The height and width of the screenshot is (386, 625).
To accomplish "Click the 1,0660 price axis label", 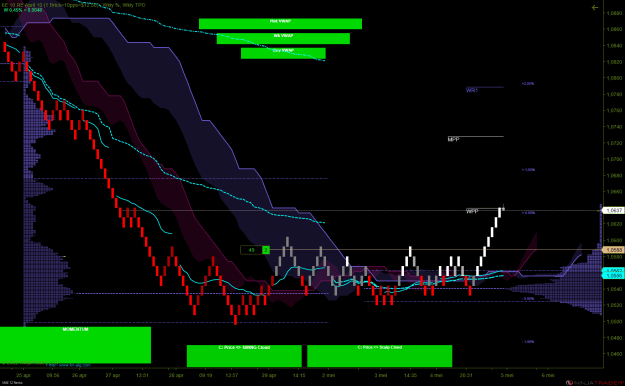I will tap(614, 192).
